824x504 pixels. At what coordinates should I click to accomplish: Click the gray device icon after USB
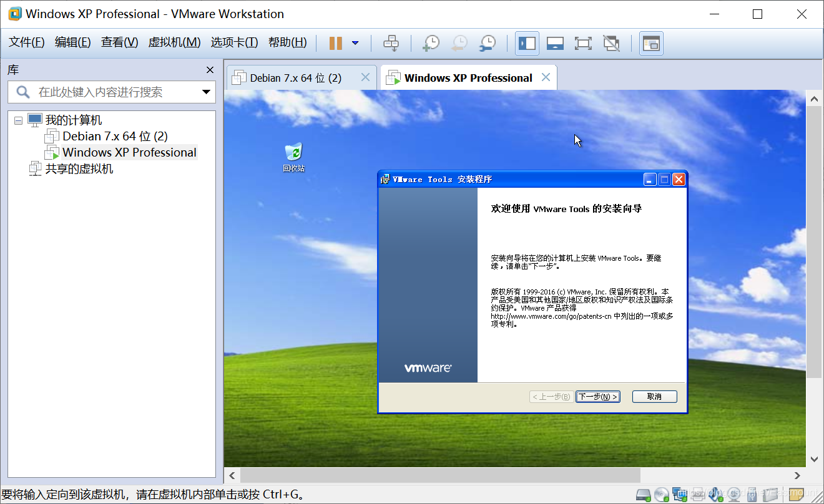pyautogui.click(x=770, y=495)
